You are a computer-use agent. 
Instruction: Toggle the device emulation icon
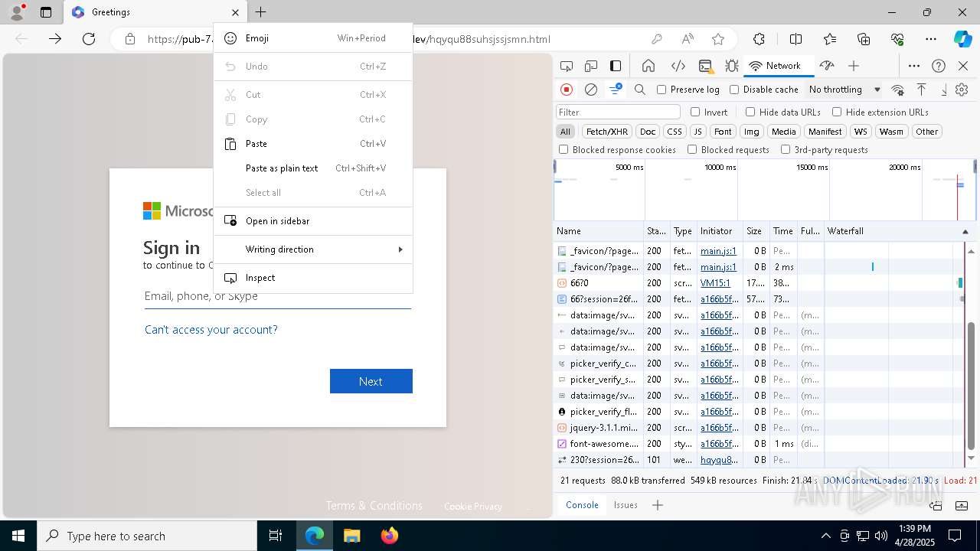[x=591, y=66]
